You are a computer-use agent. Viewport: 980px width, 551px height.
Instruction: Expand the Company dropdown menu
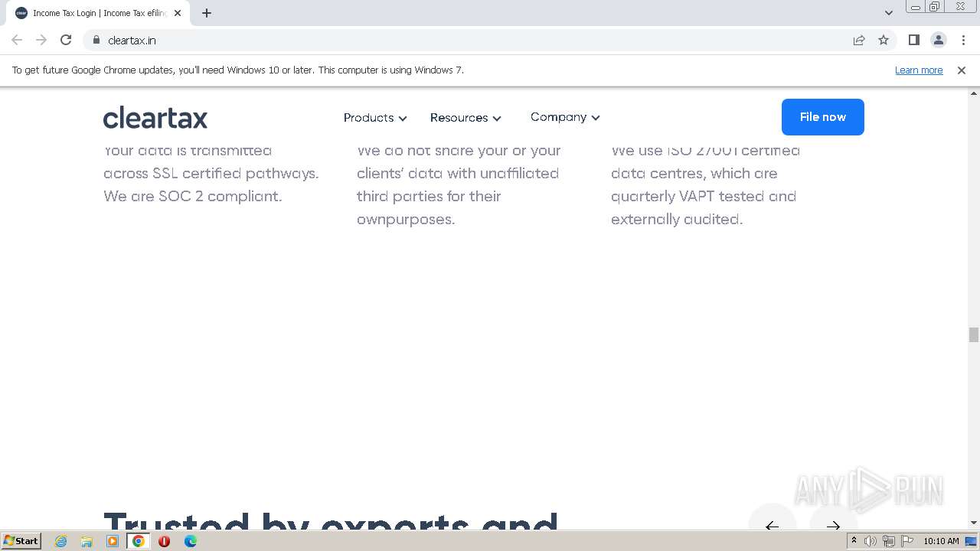point(565,117)
